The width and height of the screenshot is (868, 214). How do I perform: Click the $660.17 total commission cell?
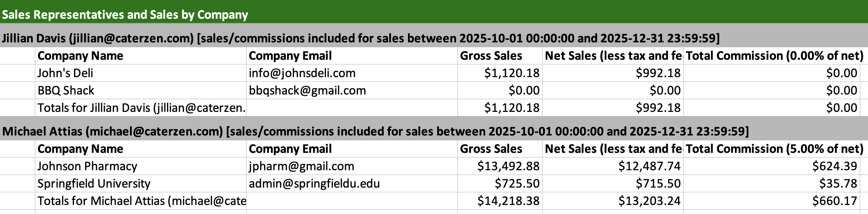[834, 201]
